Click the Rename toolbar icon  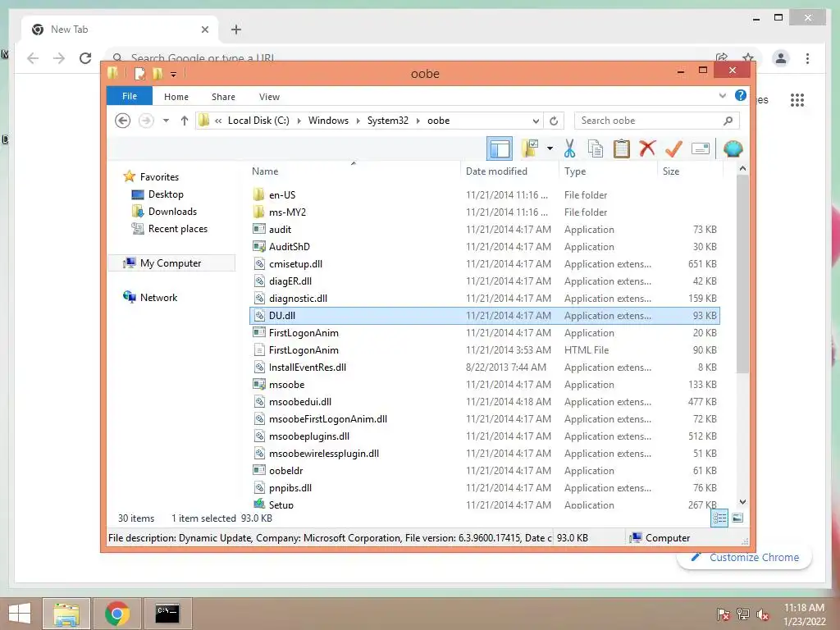click(x=701, y=148)
